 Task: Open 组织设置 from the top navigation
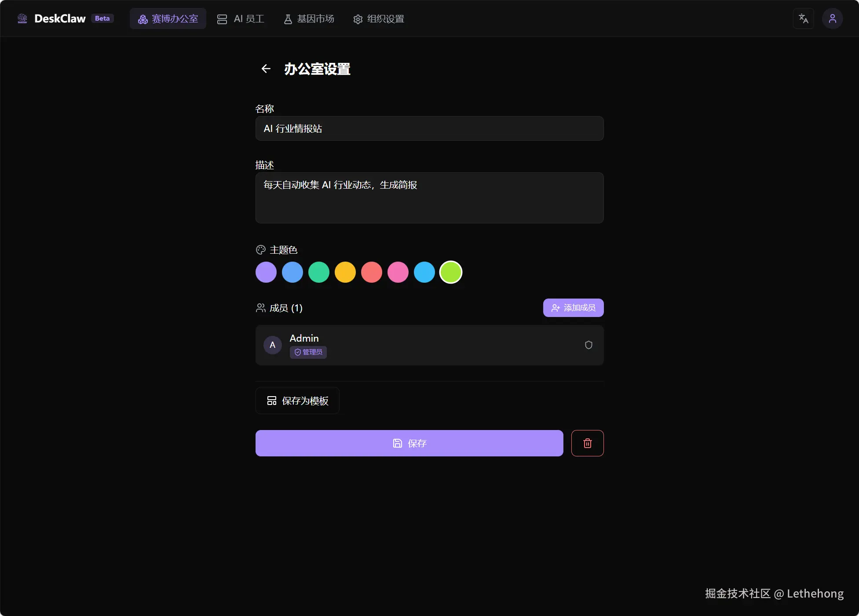379,19
